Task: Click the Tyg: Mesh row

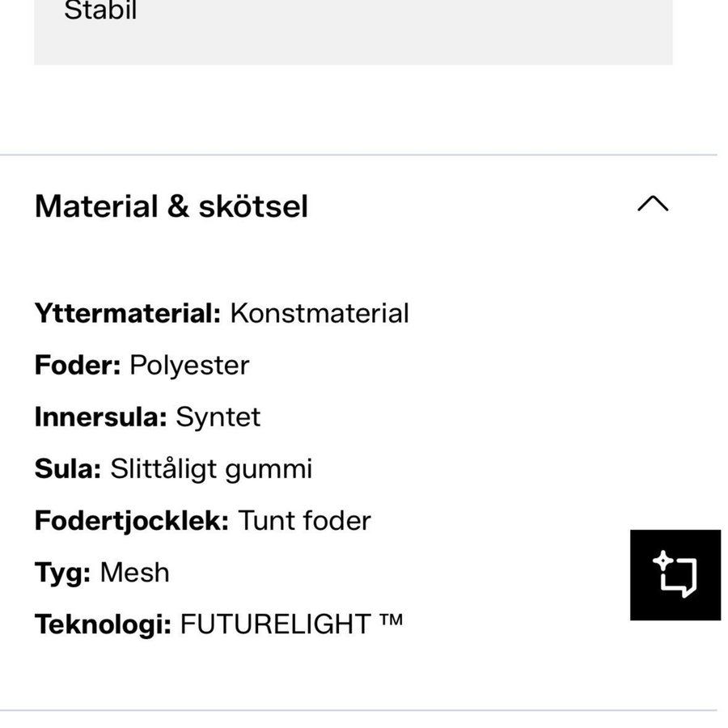Action: tap(102, 572)
